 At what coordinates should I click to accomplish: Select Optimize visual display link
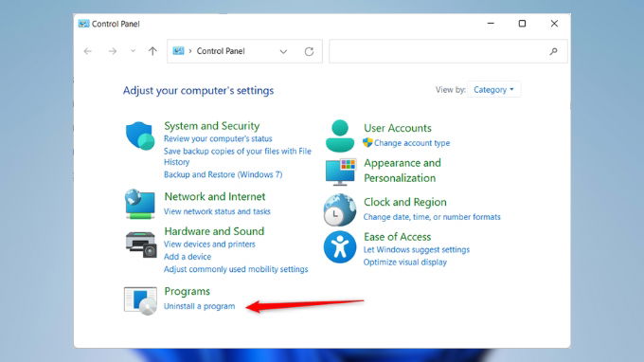[405, 262]
